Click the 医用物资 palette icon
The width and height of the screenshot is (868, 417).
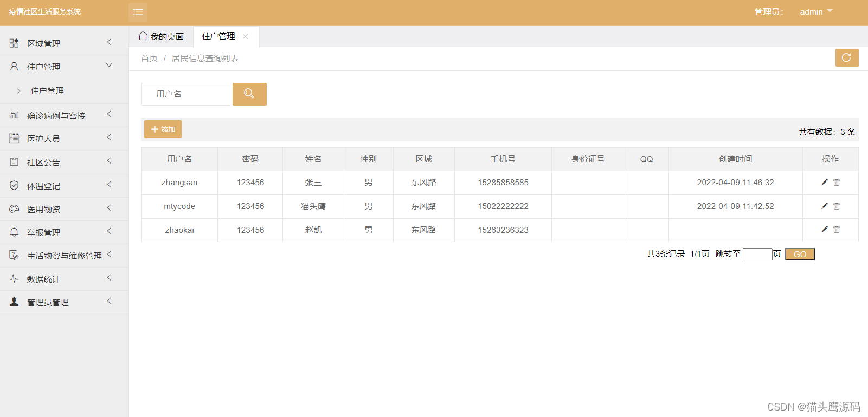coord(14,208)
